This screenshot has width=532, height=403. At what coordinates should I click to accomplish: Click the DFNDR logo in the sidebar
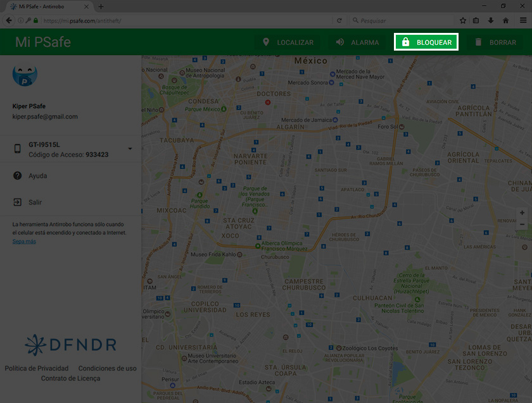coord(70,344)
